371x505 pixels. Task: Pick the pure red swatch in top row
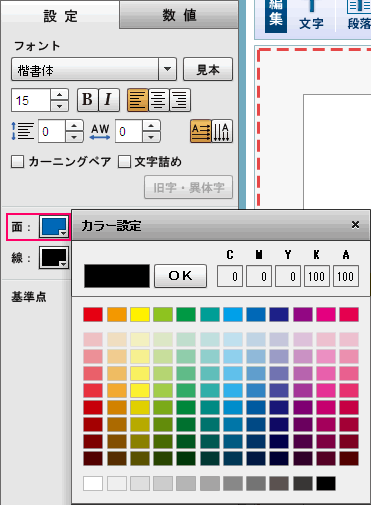click(x=93, y=315)
